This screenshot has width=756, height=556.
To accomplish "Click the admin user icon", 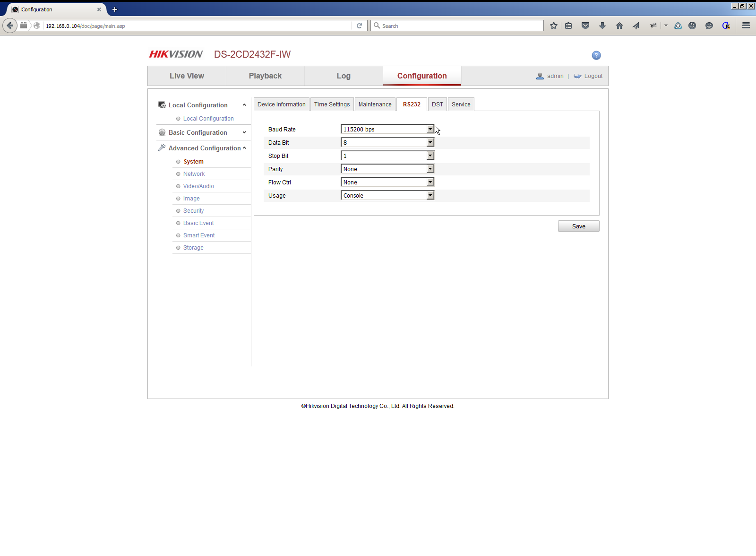I will pos(540,76).
